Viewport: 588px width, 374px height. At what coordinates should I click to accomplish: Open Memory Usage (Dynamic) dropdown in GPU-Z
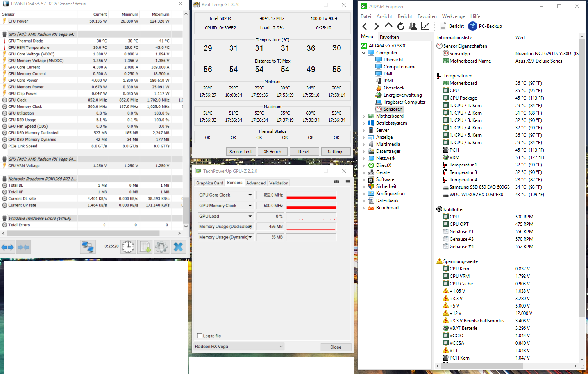tap(250, 237)
